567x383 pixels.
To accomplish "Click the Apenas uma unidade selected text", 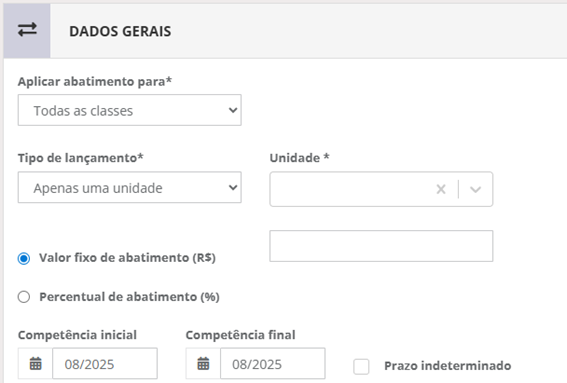I will pyautogui.click(x=98, y=188).
